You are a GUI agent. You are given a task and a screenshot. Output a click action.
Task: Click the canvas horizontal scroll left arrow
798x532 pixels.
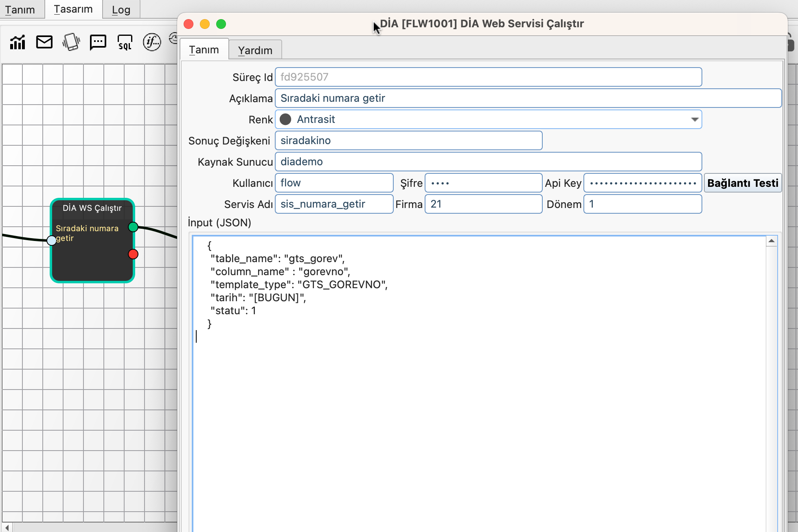pyautogui.click(x=7, y=528)
